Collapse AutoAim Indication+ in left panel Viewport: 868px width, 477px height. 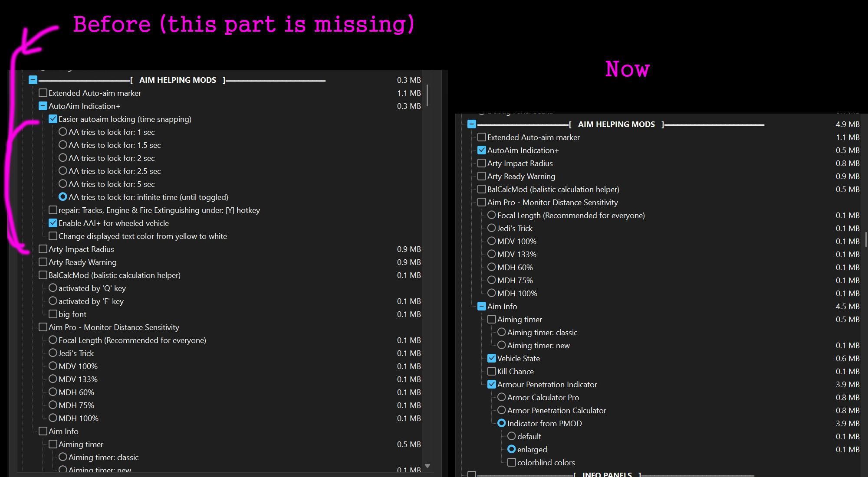[x=43, y=106]
